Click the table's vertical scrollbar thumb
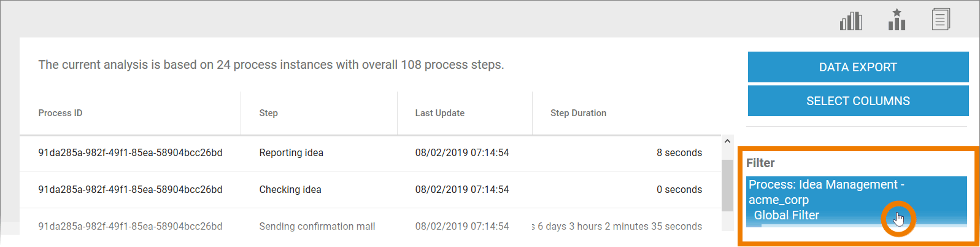 click(x=727, y=184)
